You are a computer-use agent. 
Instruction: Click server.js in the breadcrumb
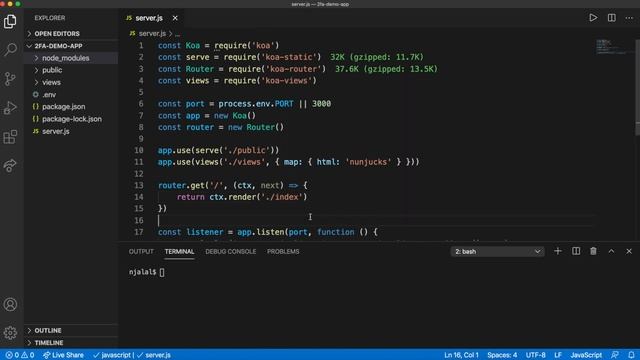pos(152,33)
